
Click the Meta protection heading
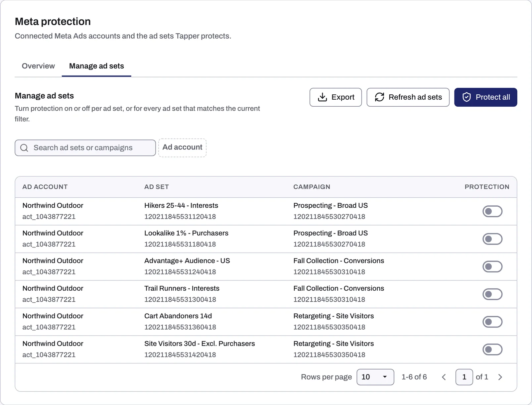[53, 22]
